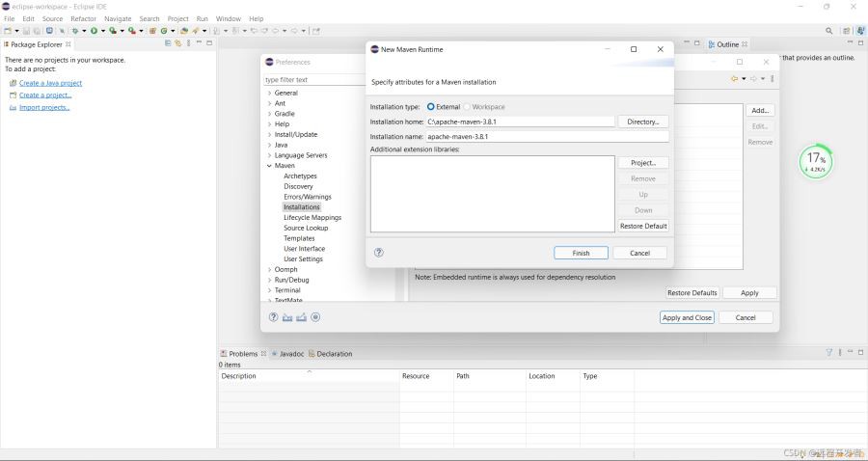Click the Run External Tools icon

click(132, 31)
